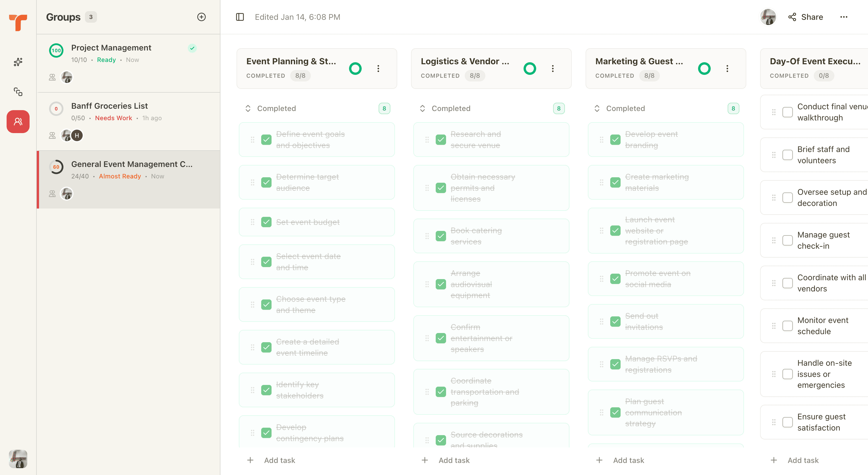Grab drag handle of Develop event branding
This screenshot has width=868, height=475.
(x=601, y=140)
